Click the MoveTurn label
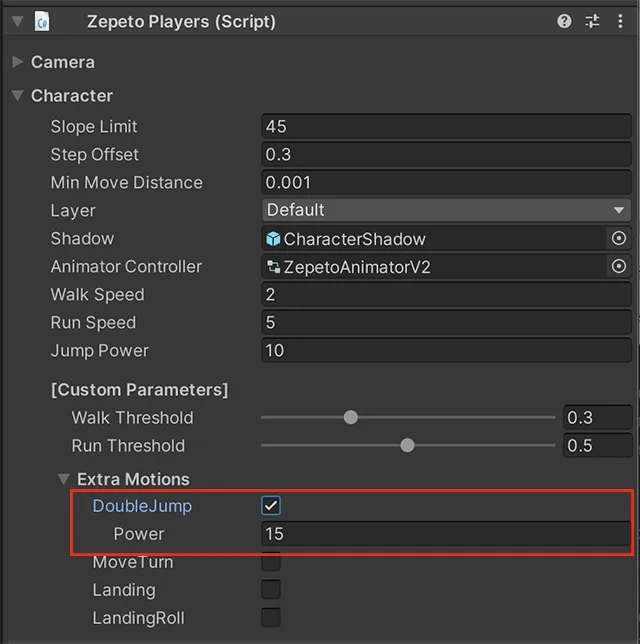Viewport: 640px width, 644px height. 133,562
